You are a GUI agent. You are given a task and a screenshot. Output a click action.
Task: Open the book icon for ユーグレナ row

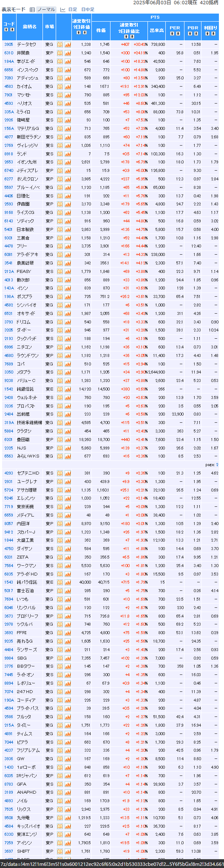60,482
